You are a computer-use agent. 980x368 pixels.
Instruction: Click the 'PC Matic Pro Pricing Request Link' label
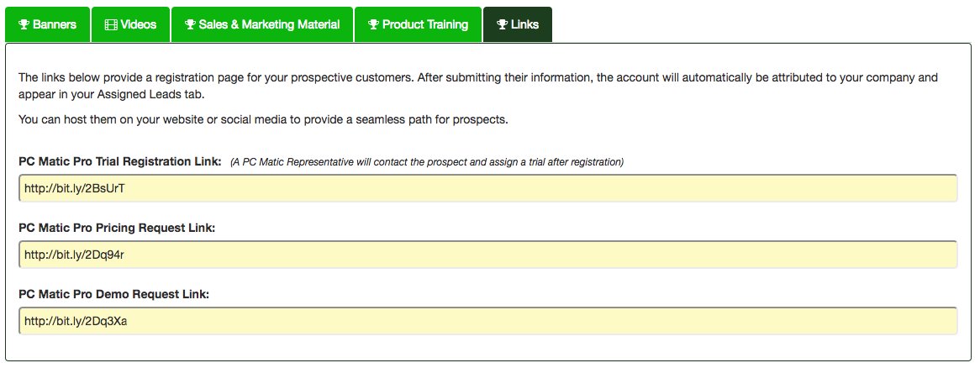click(117, 228)
